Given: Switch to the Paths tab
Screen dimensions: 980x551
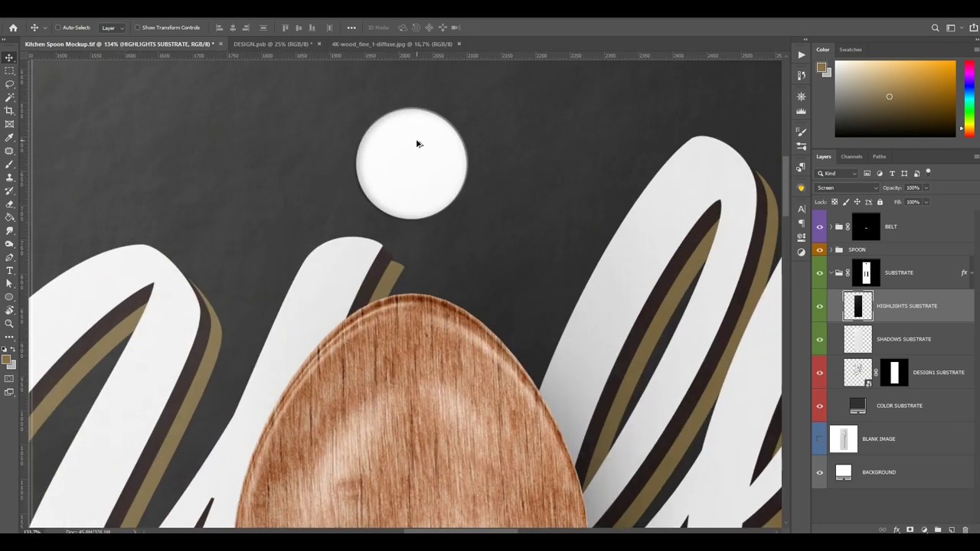Looking at the screenshot, I should coord(879,157).
